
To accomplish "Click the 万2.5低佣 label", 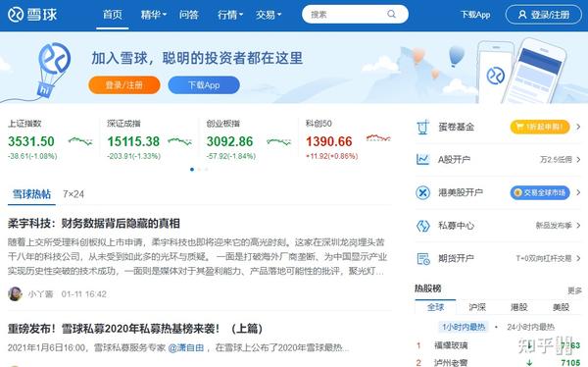I will 556,160.
